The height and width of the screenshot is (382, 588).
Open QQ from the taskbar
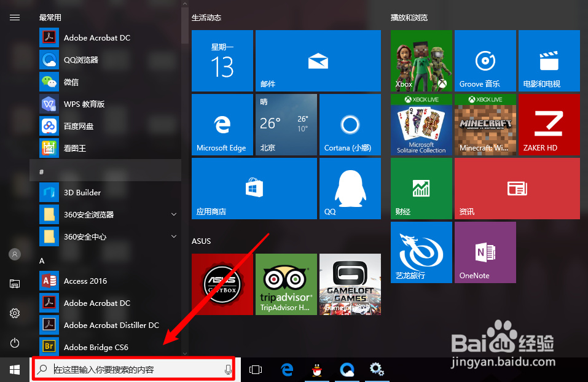pyautogui.click(x=317, y=370)
